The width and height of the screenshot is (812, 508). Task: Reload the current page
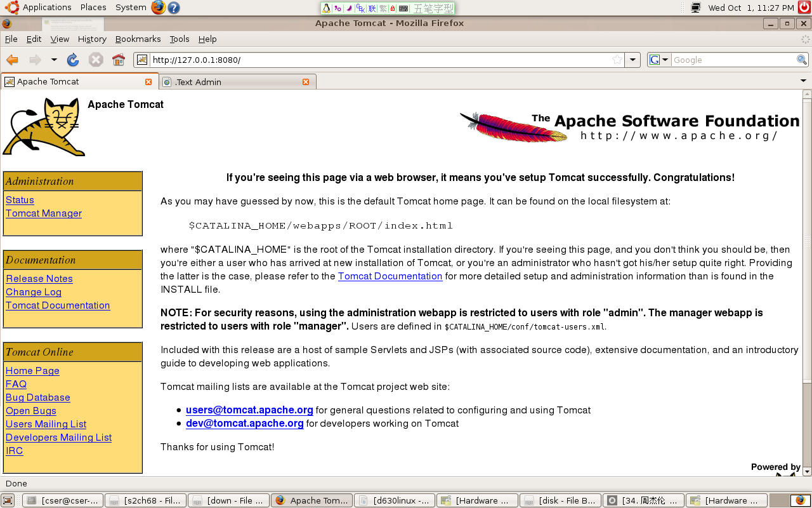73,60
